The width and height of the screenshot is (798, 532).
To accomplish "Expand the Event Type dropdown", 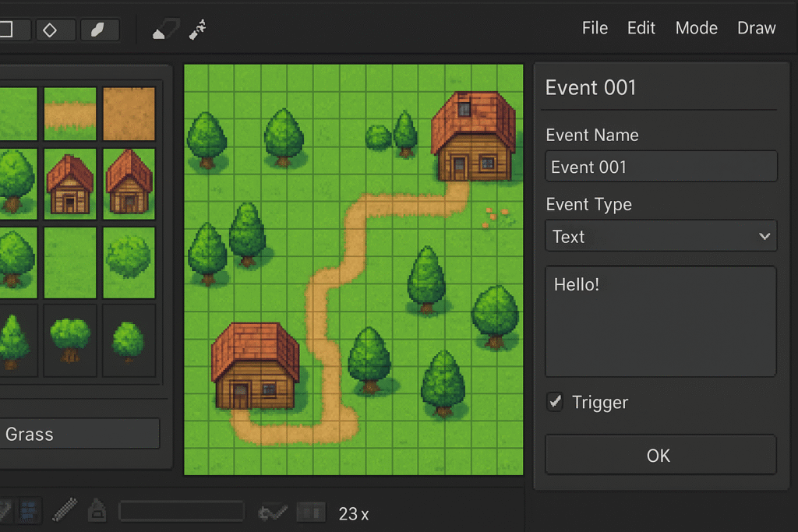I will [x=661, y=235].
